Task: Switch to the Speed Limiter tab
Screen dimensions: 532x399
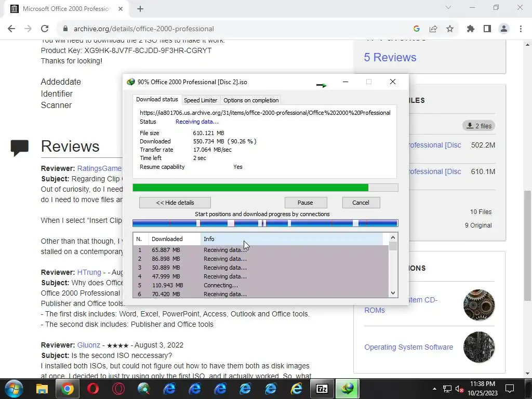Action: (x=201, y=100)
